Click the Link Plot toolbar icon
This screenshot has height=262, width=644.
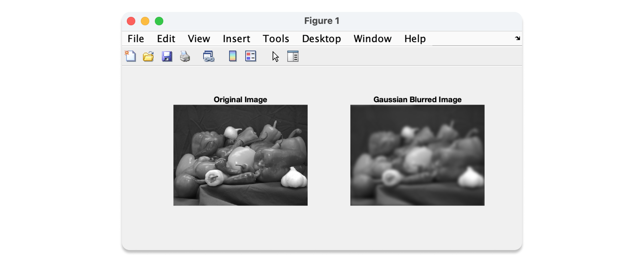(x=209, y=56)
